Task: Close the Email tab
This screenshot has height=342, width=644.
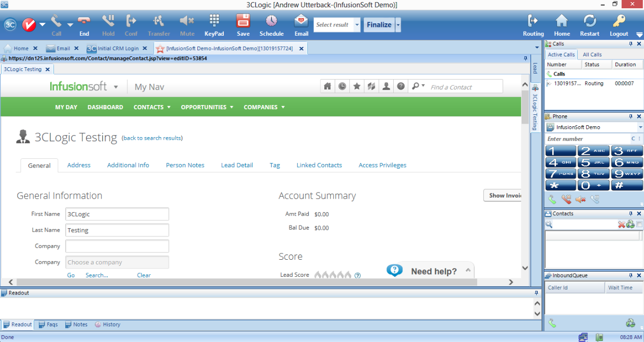Action: coord(76,48)
